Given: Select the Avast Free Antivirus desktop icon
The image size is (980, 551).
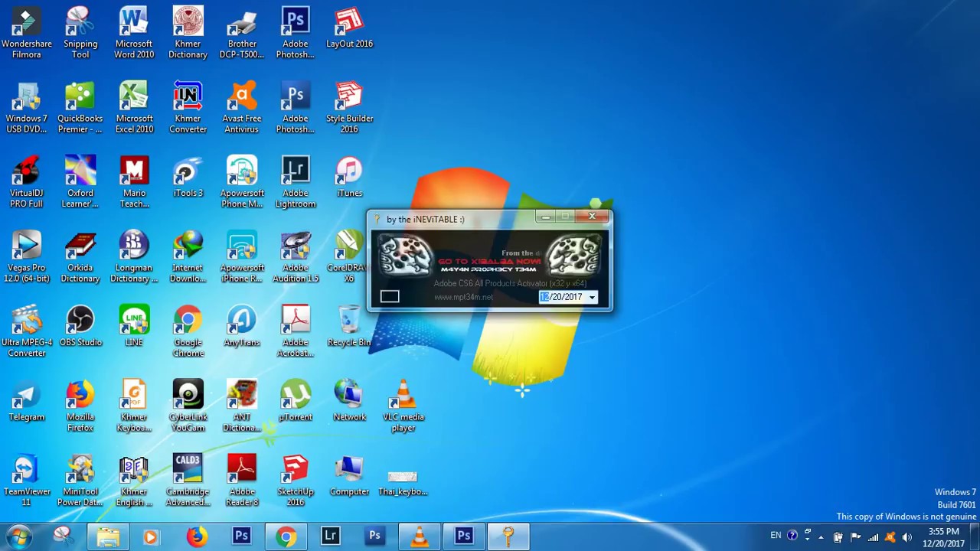Looking at the screenshot, I should pyautogui.click(x=242, y=108).
